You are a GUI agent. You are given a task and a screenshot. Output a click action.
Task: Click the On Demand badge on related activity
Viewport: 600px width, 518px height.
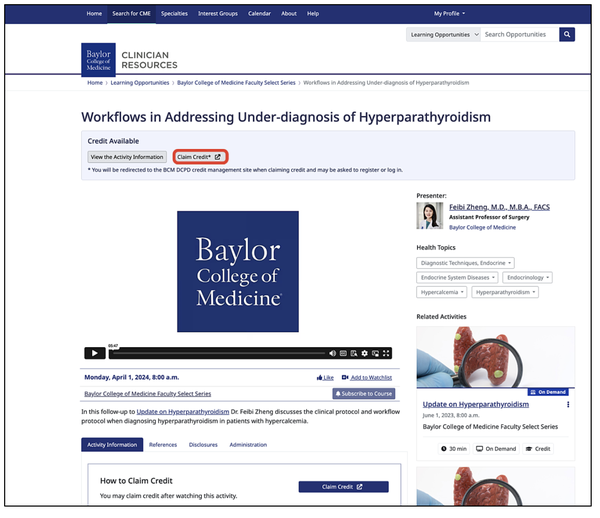pyautogui.click(x=548, y=392)
